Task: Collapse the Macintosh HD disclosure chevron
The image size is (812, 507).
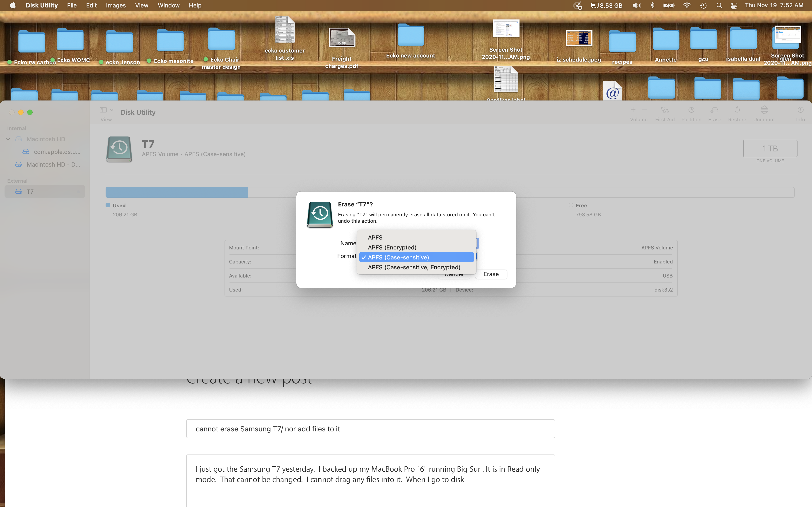Action: coord(8,139)
